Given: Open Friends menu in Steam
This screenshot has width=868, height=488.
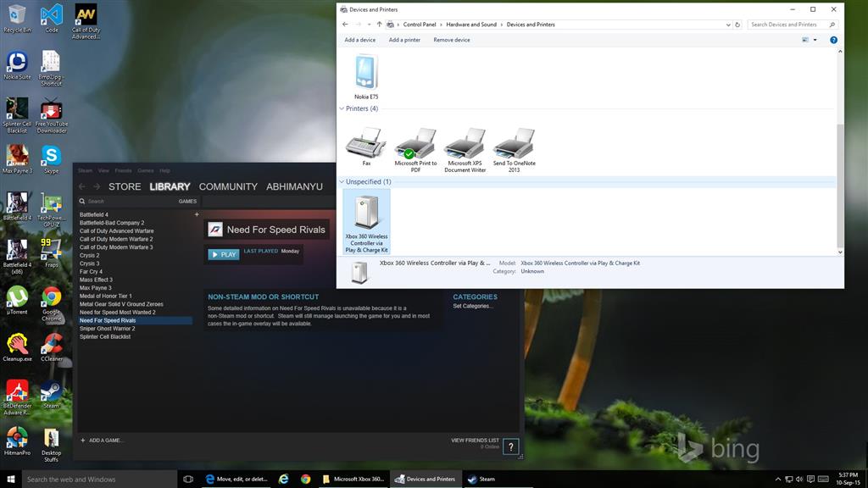Looking at the screenshot, I should (123, 170).
